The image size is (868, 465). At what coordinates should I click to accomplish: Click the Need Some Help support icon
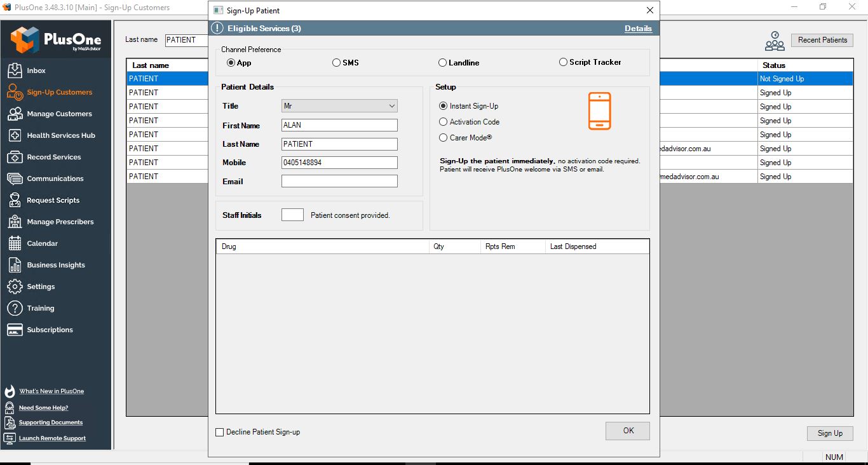click(10, 407)
